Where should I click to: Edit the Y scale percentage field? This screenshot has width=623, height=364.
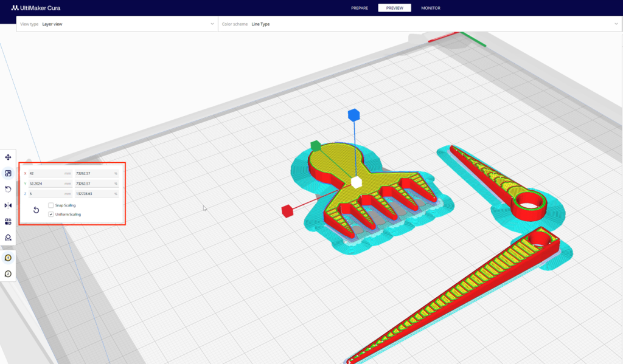point(97,184)
